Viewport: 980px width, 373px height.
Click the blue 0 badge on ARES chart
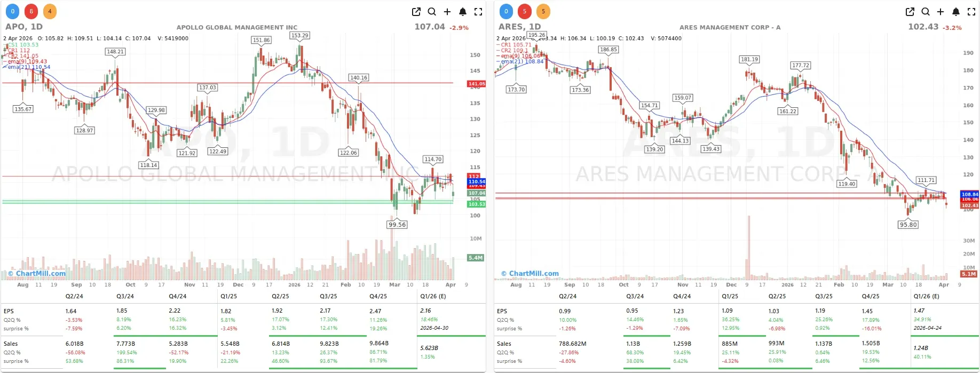click(506, 11)
